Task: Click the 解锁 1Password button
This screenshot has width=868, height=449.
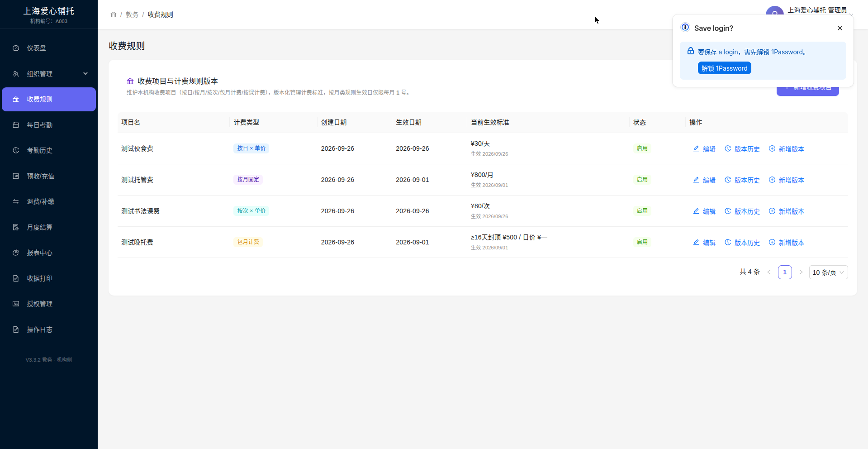Action: click(x=724, y=68)
